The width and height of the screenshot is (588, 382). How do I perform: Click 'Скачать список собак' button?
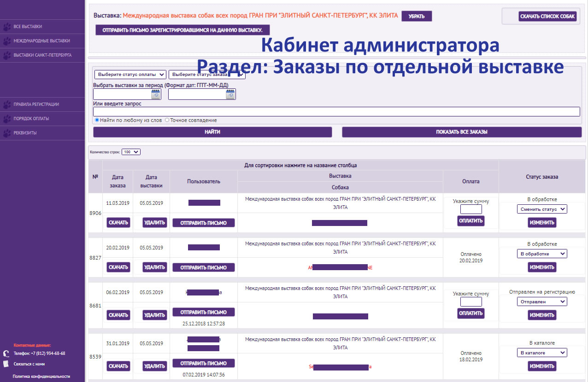click(x=547, y=17)
